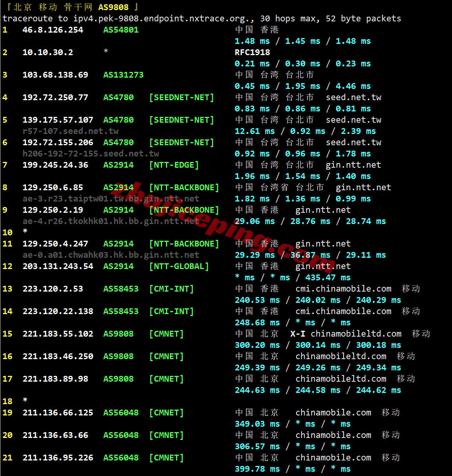This screenshot has width=452, height=476.
Task: Click cmi.chinamobile.com in hop 14
Action: pyautogui.click(x=344, y=311)
